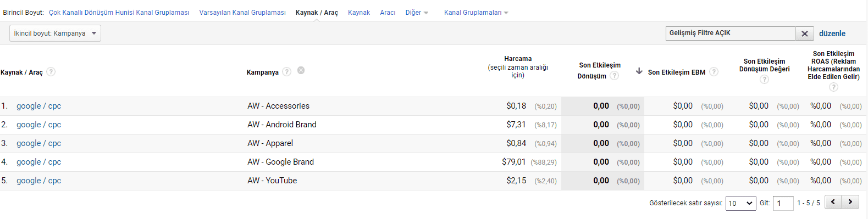This screenshot has height=219, width=868.
Task: Sort by Kaynak / Araç header text
Action: point(21,72)
